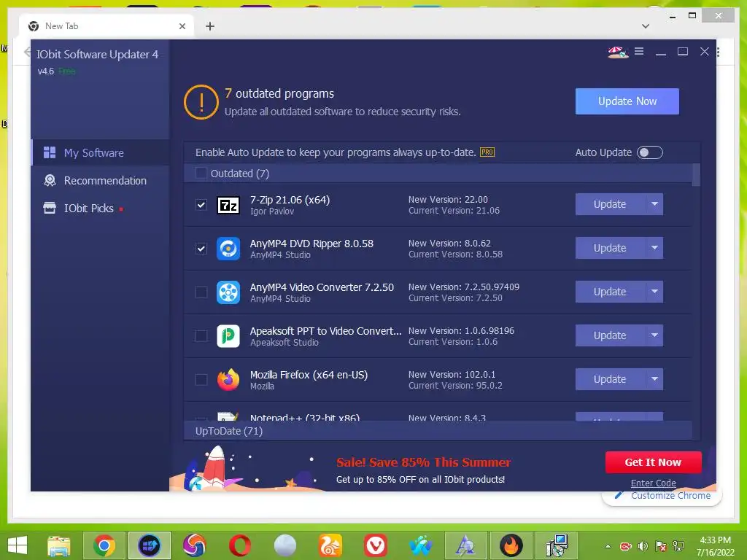Open a new Chrome tab with plus
Image resolution: width=747 pixels, height=560 pixels.
(209, 26)
